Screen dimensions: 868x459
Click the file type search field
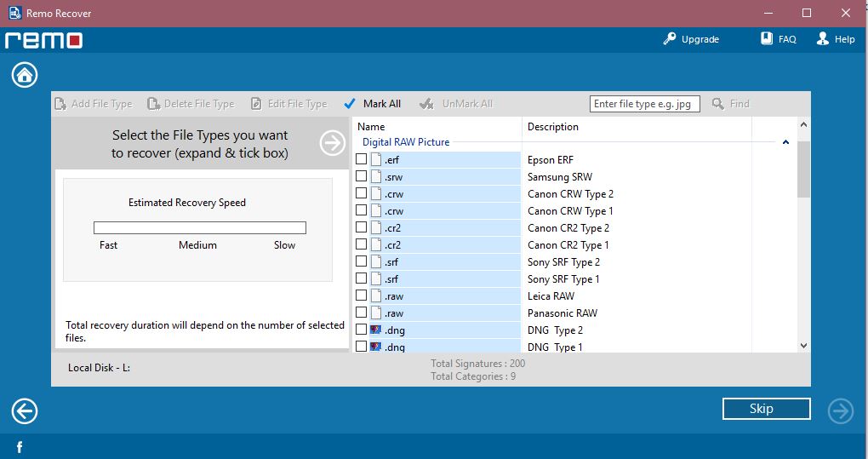tap(644, 104)
